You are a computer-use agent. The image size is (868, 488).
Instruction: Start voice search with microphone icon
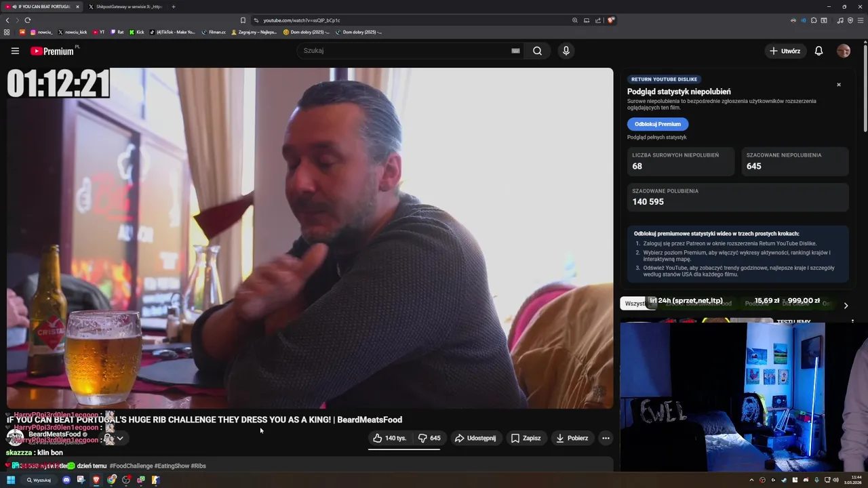[566, 51]
